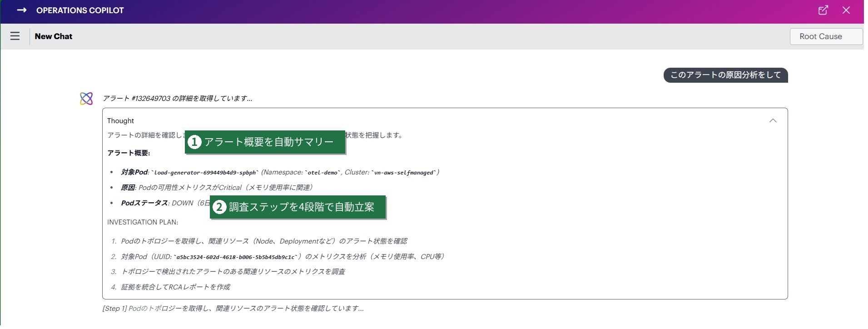
Task: Click the Operations Copilot arrow icon
Action: (x=21, y=10)
